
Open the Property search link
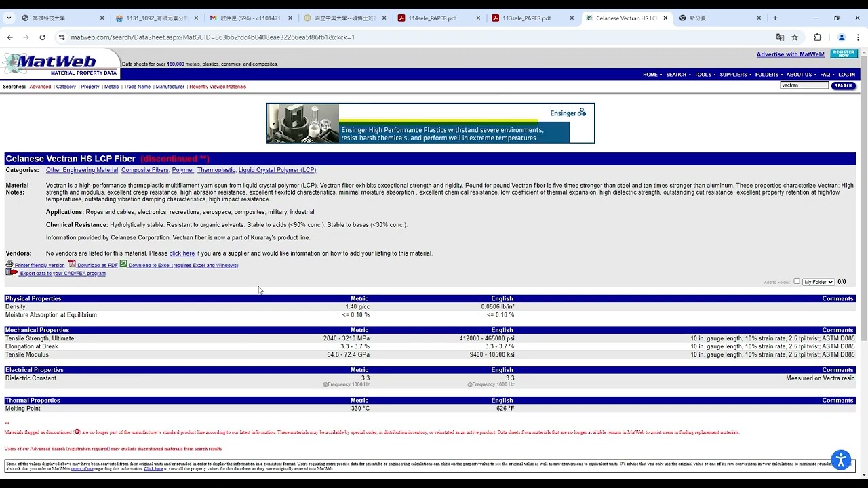click(90, 87)
